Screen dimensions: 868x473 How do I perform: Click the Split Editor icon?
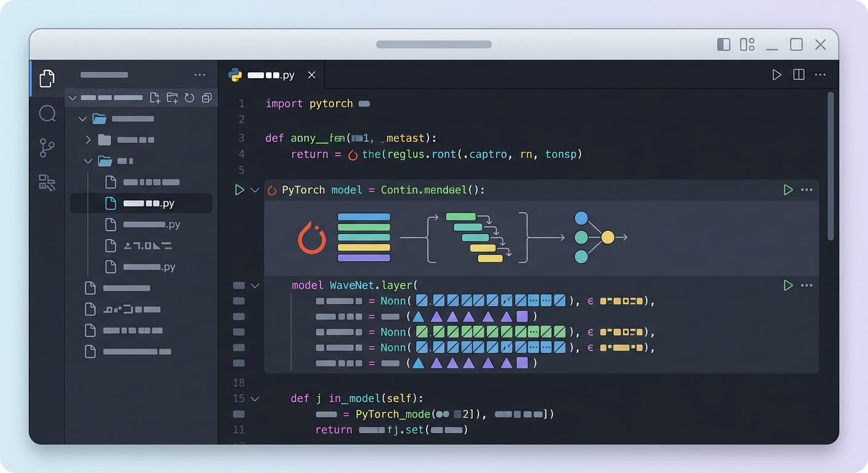(798, 75)
